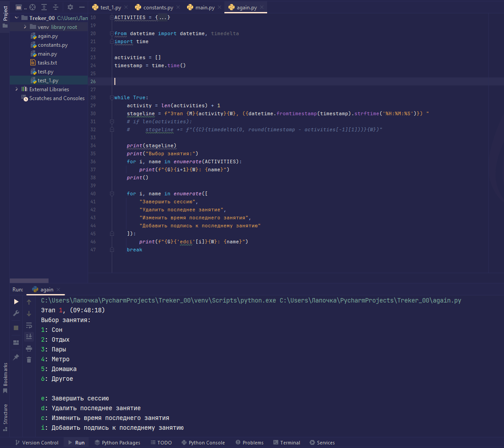Open the Python Console tool window

(x=203, y=443)
